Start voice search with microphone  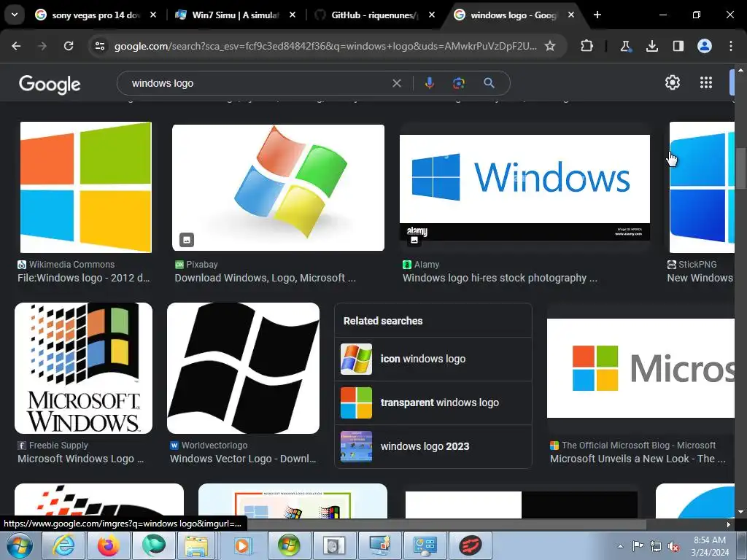tap(429, 83)
